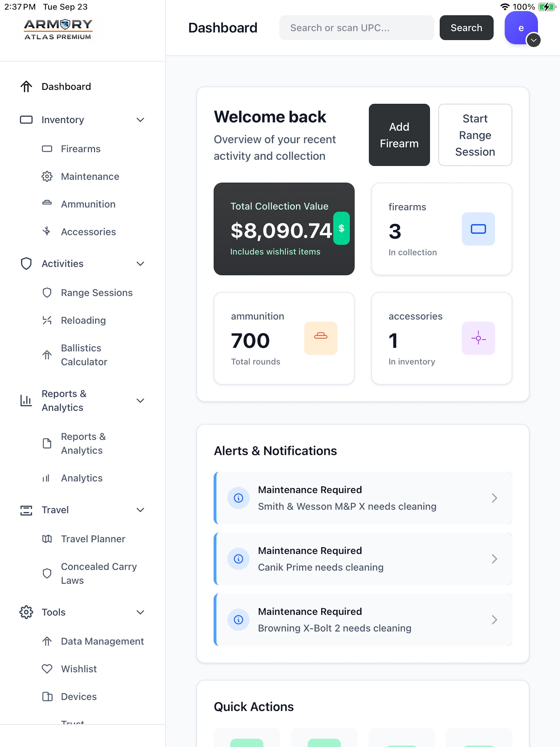
Task: Click Start Range Session button
Action: [475, 135]
